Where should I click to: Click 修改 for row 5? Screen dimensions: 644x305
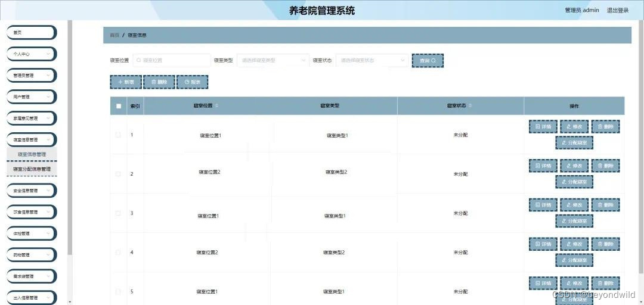pyautogui.click(x=574, y=283)
